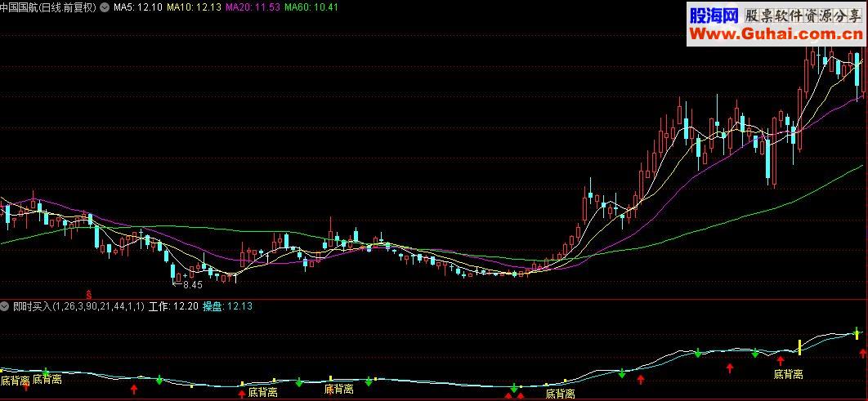Click the red S marker below chart

tap(88, 294)
